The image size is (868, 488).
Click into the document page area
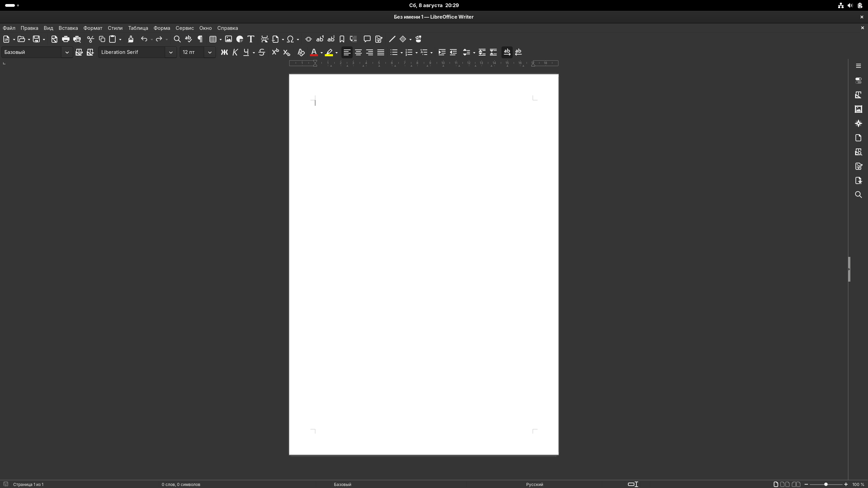423,264
